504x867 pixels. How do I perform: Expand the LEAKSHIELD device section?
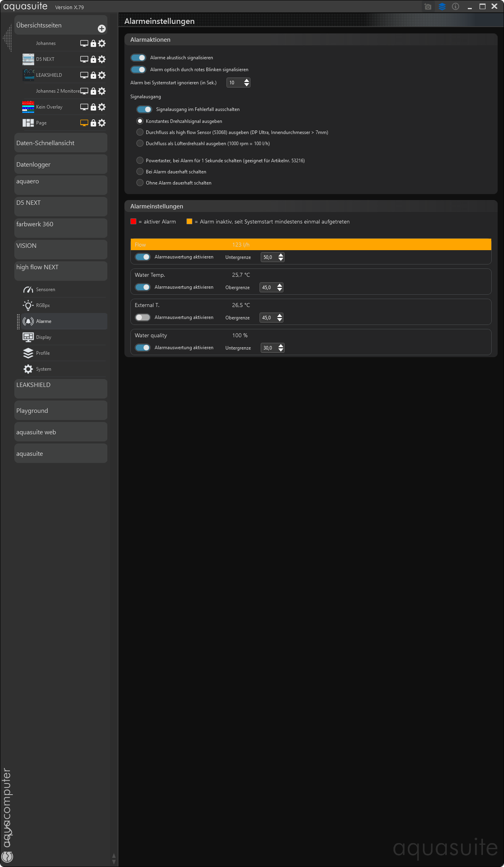pyautogui.click(x=61, y=389)
